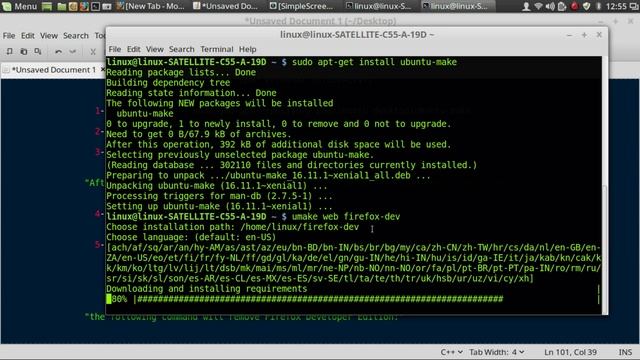
Task: Click the New document icon in editor toolbar
Action: [x=9, y=51]
